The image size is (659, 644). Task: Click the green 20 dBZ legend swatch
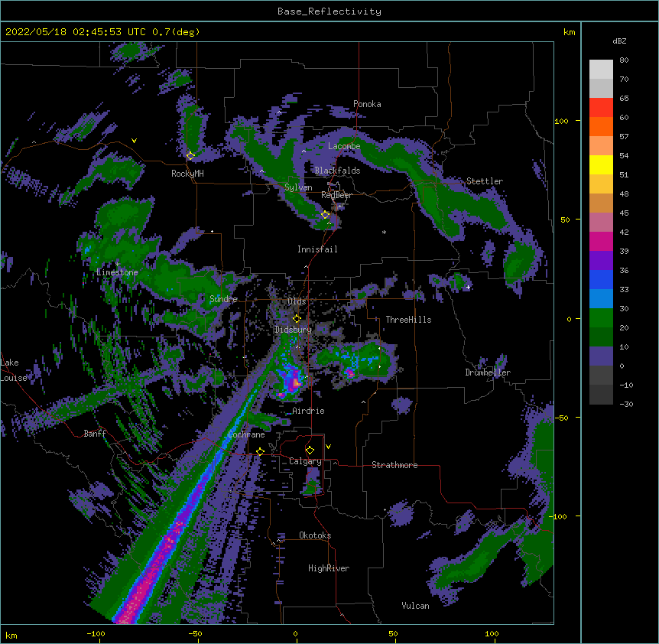[x=601, y=318]
